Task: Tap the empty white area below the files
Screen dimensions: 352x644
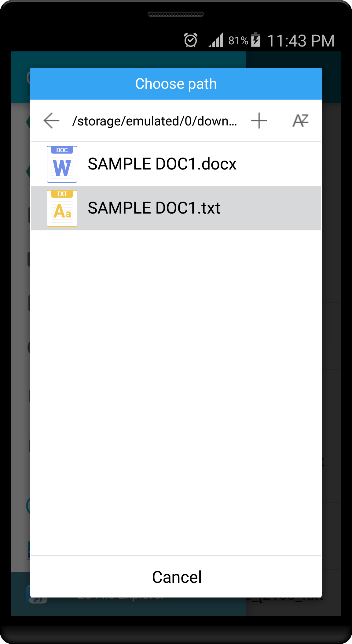Action: pyautogui.click(x=176, y=393)
